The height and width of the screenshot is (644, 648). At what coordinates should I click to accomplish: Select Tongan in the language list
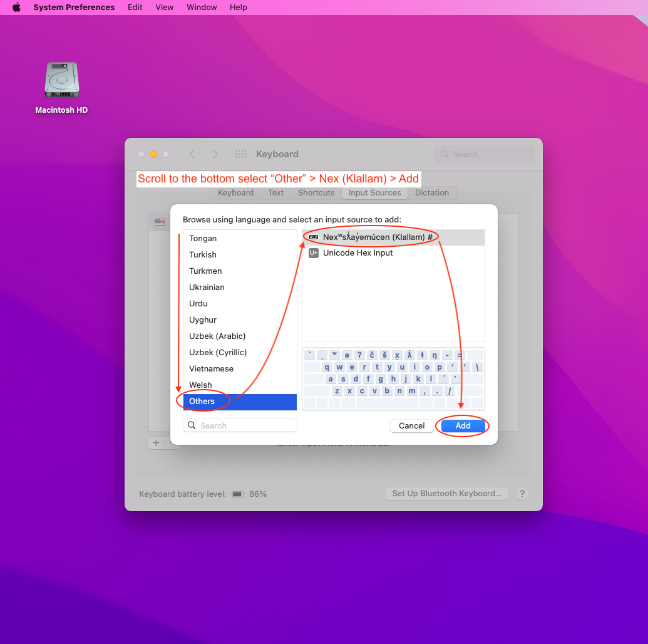pyautogui.click(x=240, y=238)
